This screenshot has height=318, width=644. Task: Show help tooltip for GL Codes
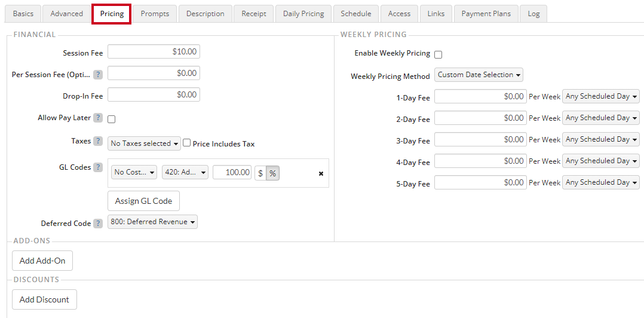[98, 167]
